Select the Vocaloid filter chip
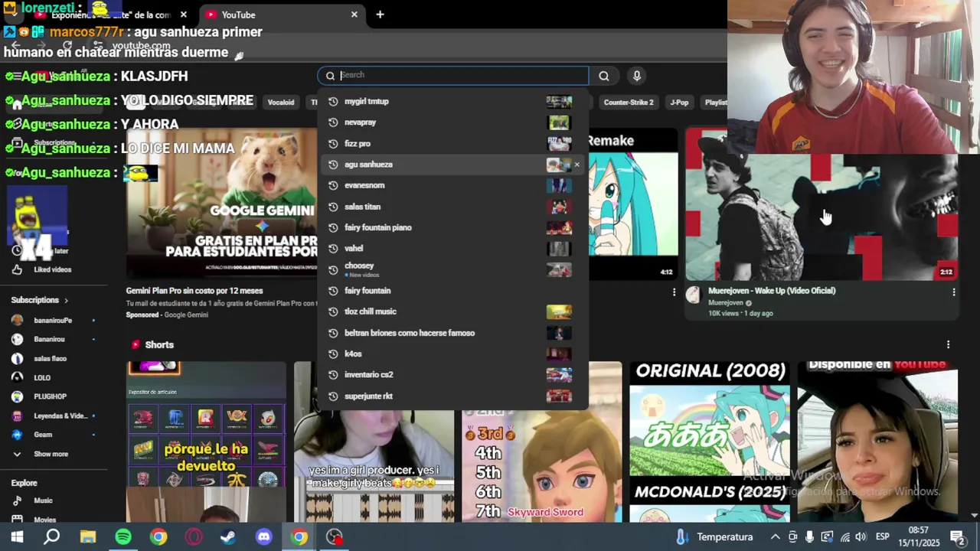The width and height of the screenshot is (980, 551). 281,102
